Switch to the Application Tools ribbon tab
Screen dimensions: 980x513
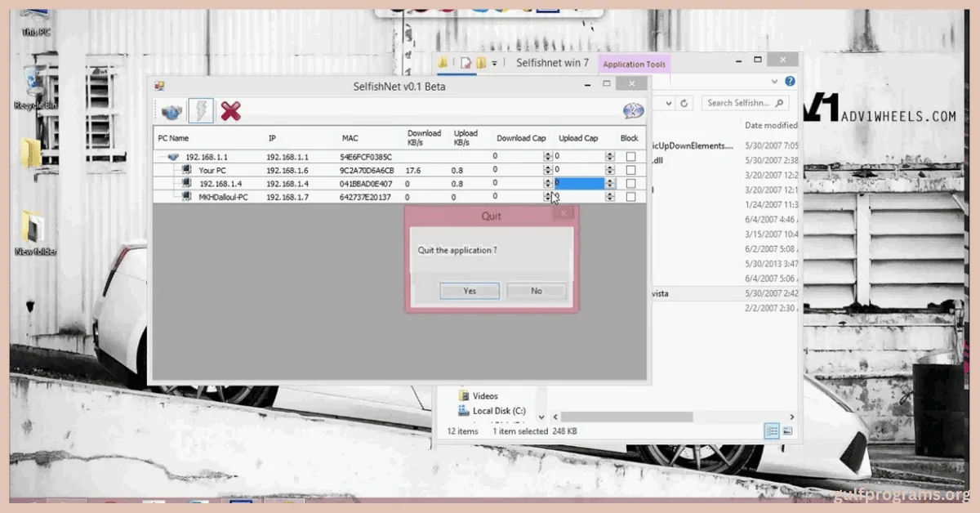coord(635,64)
